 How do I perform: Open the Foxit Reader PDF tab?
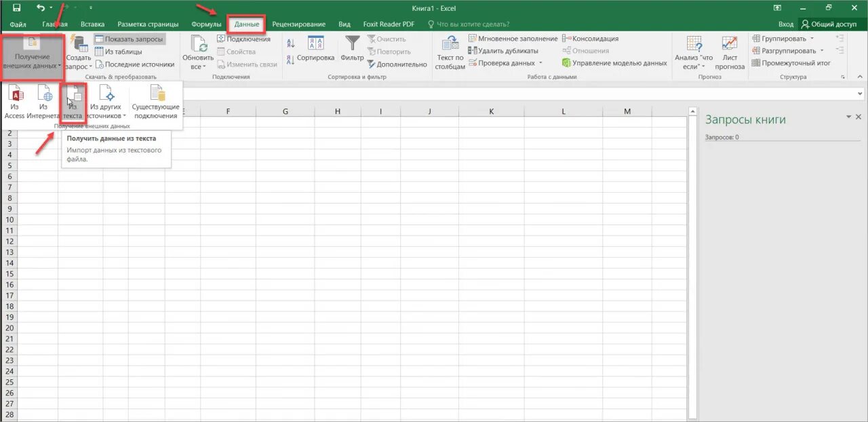coord(389,24)
